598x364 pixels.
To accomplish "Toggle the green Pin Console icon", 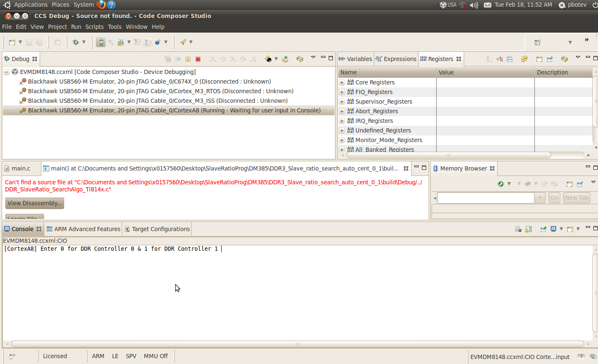I will click(x=543, y=229).
